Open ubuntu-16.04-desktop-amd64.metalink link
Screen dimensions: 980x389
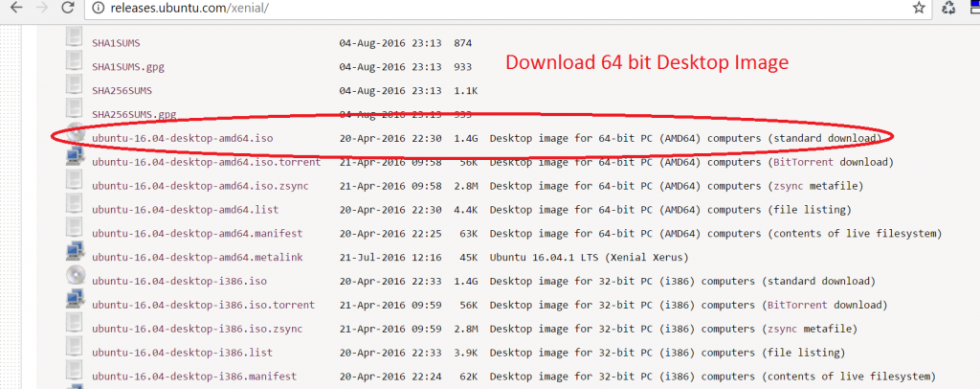tap(197, 257)
